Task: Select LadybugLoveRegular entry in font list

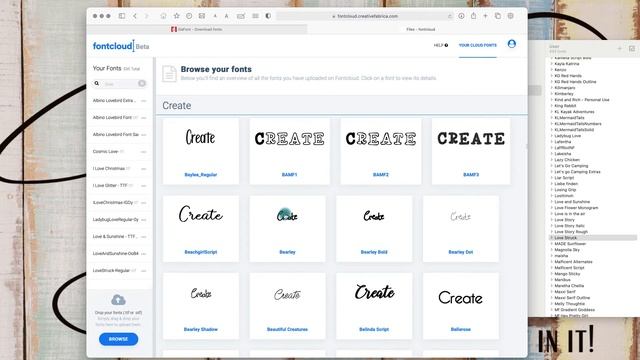Action: pyautogui.click(x=116, y=220)
